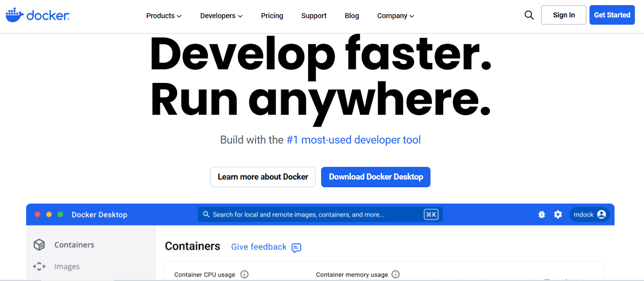Click the green window dot in Docker Desktop
The width and height of the screenshot is (644, 281).
click(x=60, y=215)
